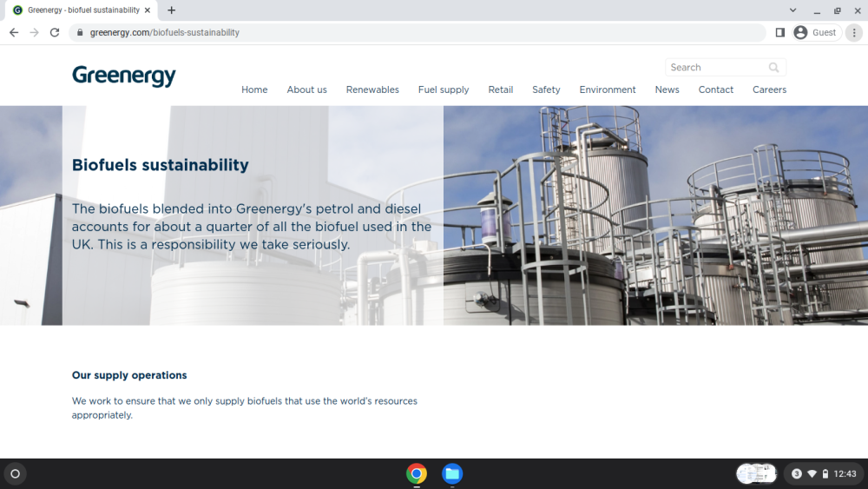Close the Greenergy biofuel sustainability tab
The height and width of the screenshot is (489, 868).
(x=148, y=10)
